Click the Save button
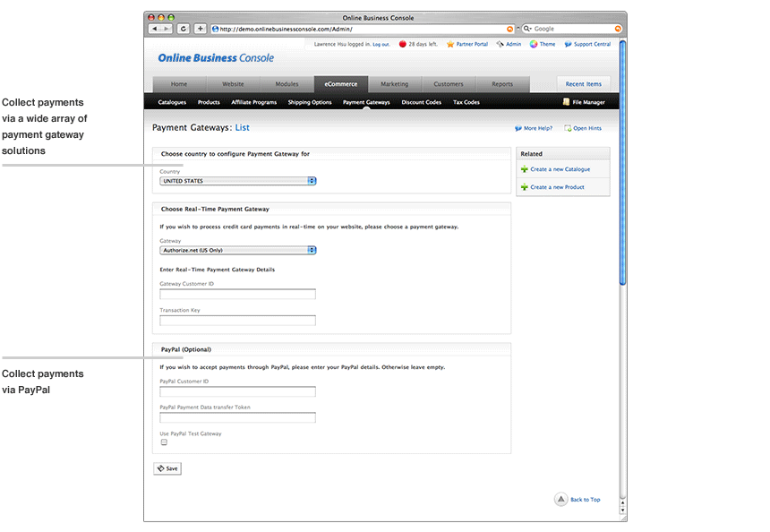 [x=167, y=468]
